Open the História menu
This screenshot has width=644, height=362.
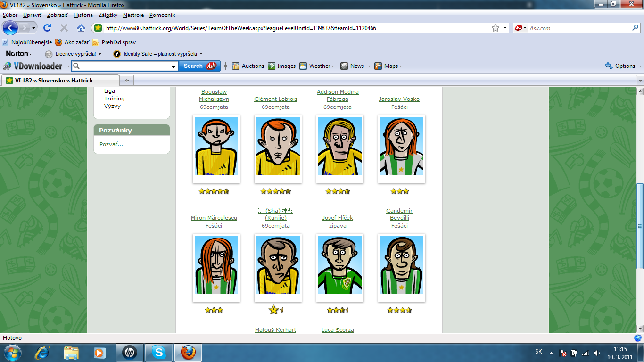(x=83, y=15)
